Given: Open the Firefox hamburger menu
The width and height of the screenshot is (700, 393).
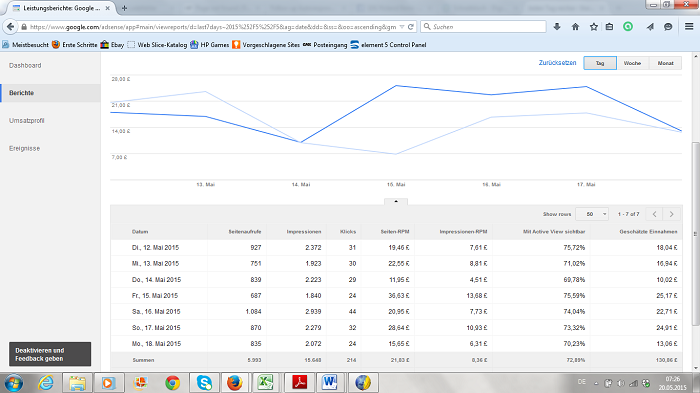Looking at the screenshot, I should tap(689, 27).
